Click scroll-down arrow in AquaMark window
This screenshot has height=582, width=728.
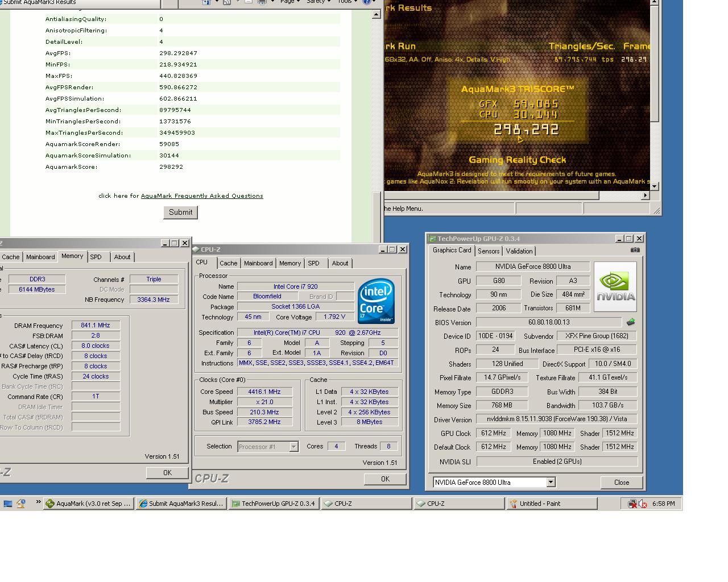click(654, 186)
